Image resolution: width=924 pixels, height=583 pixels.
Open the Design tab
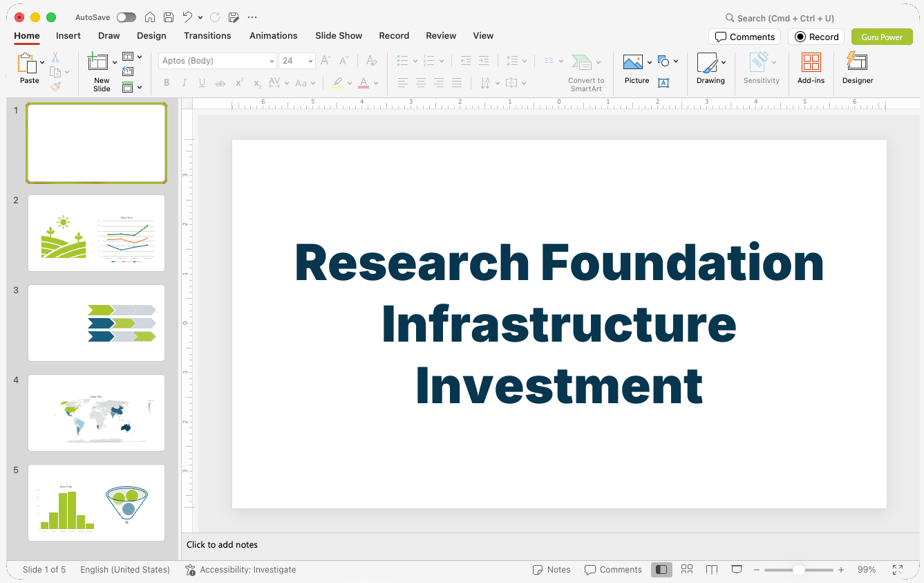point(151,36)
